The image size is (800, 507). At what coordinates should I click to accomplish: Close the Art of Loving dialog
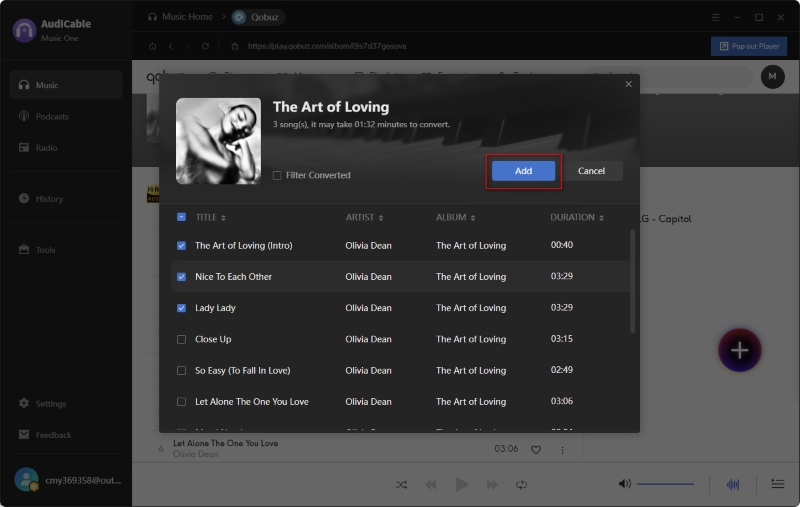coord(629,84)
